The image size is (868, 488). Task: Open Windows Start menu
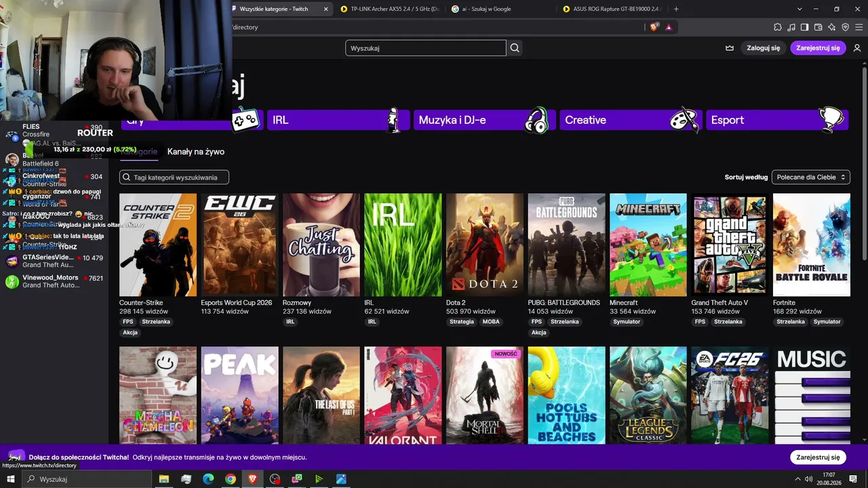pos(11,479)
